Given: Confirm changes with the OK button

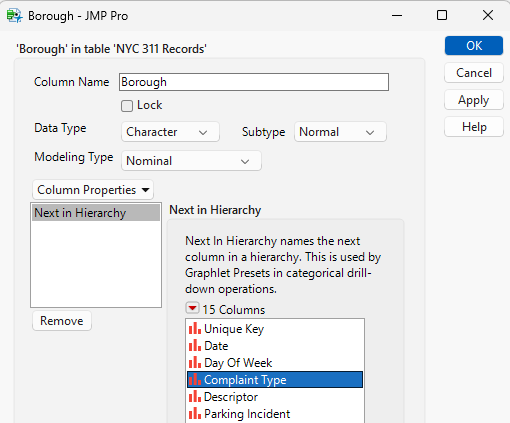Looking at the screenshot, I should pyautogui.click(x=474, y=46).
